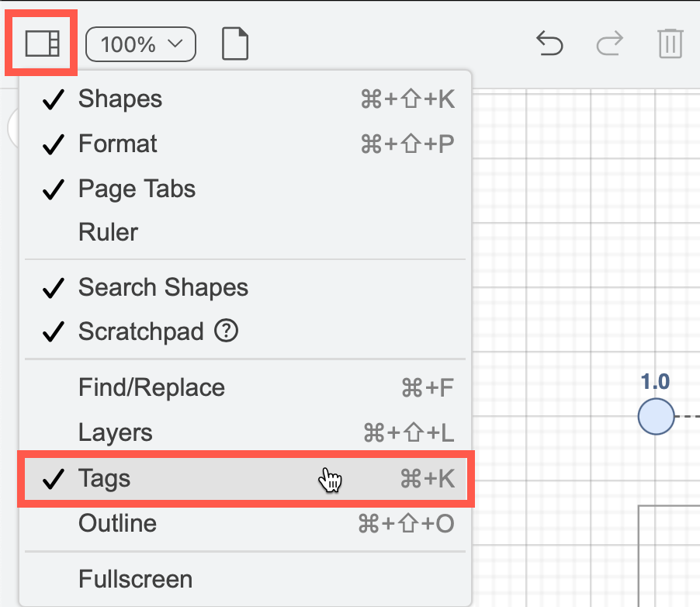Click the trash delete icon

click(671, 44)
